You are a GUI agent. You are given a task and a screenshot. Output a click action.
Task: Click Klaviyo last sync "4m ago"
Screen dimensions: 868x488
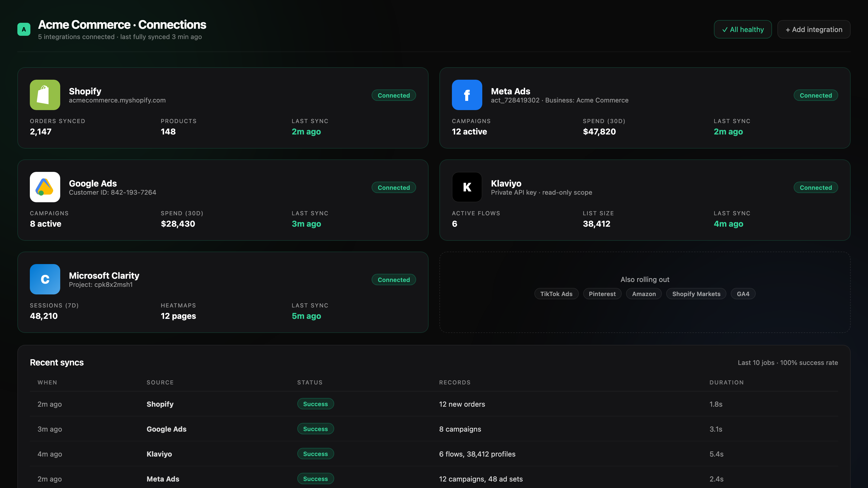click(x=729, y=224)
